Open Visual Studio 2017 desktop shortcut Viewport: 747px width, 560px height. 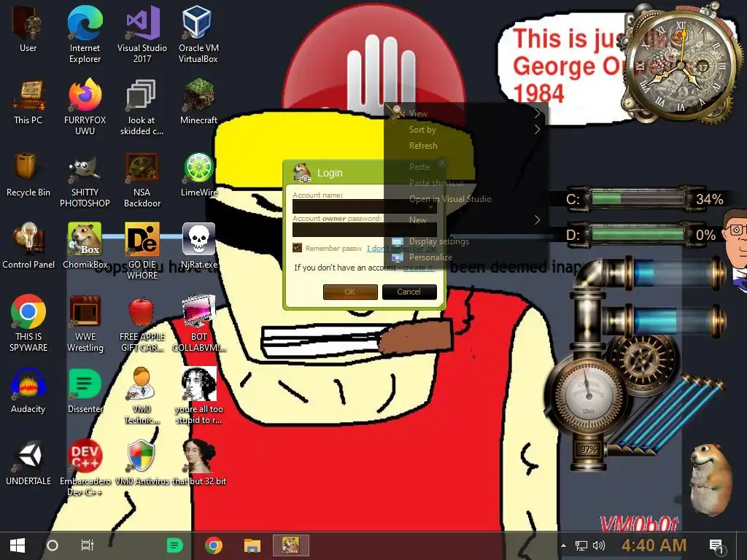click(x=142, y=34)
